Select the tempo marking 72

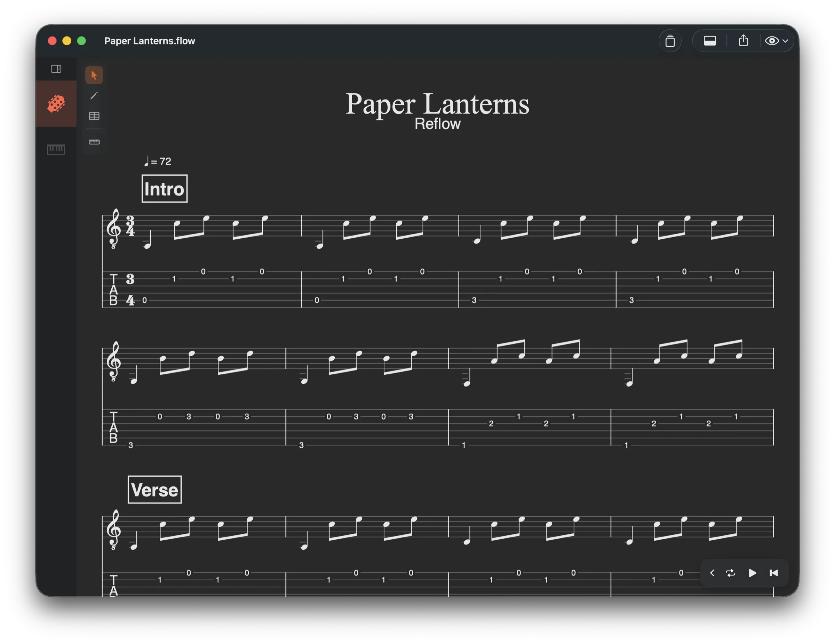point(158,161)
